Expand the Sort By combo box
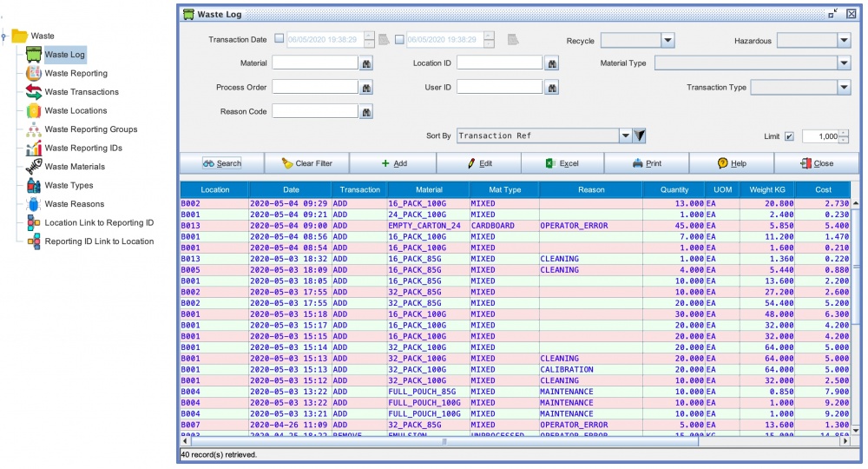Viewport: 868px width, 469px height. tap(625, 135)
